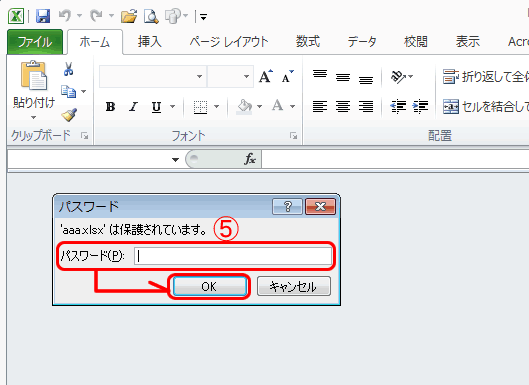The image size is (529, 385).
Task: Select the Format Painter brush icon
Action: pyautogui.click(x=69, y=115)
